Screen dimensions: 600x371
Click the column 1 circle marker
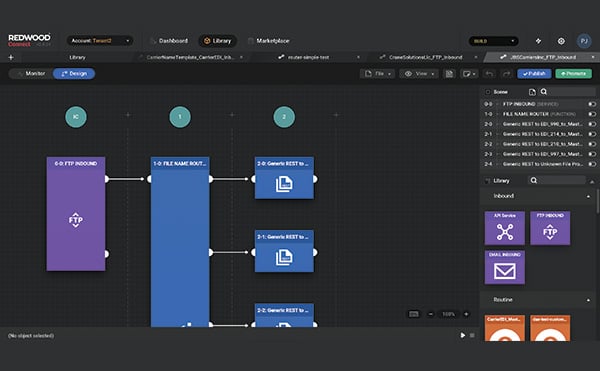pyautogui.click(x=180, y=117)
